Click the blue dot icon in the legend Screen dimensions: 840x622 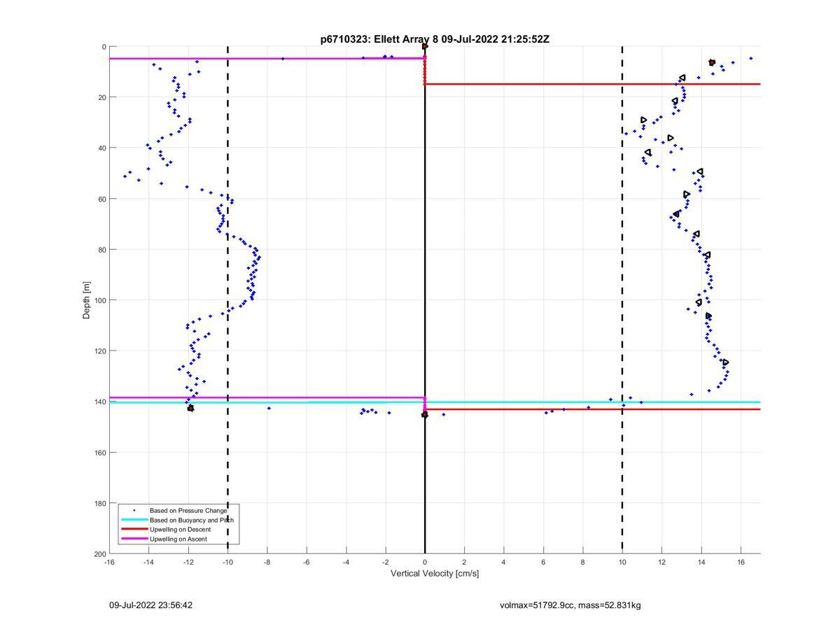(x=134, y=511)
